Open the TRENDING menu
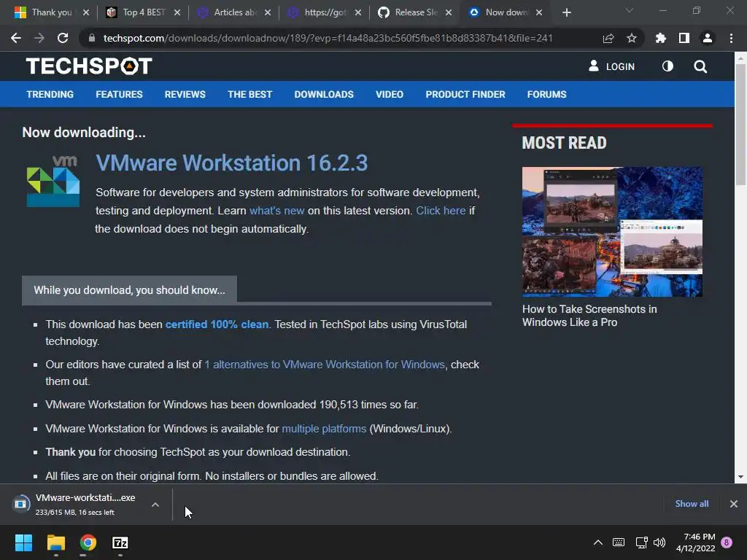The height and width of the screenshot is (560, 747). 50,94
